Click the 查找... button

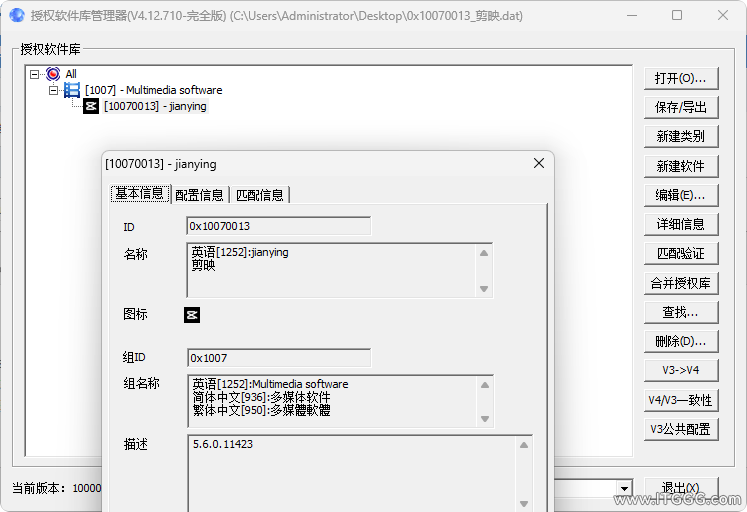pos(681,312)
